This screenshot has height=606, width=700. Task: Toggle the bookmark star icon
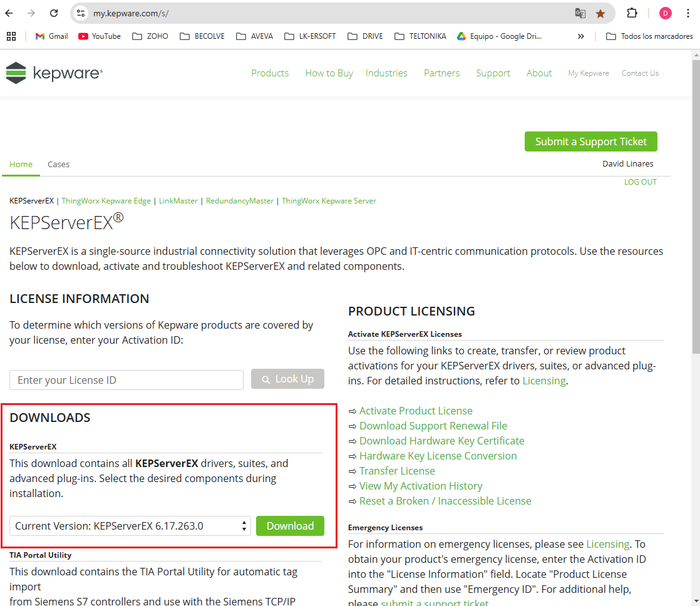[600, 13]
